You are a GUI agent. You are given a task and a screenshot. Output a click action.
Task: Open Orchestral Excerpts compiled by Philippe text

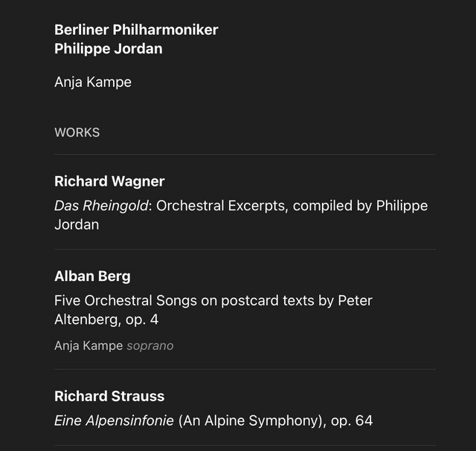pos(292,206)
